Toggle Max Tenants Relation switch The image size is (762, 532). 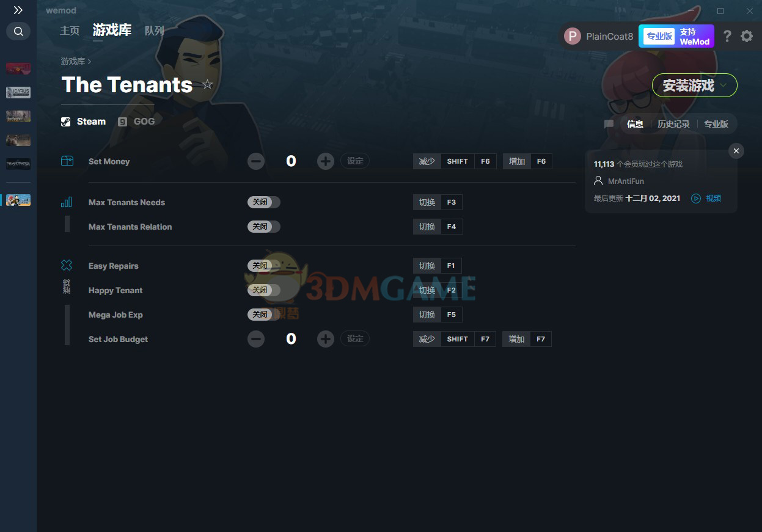264,227
